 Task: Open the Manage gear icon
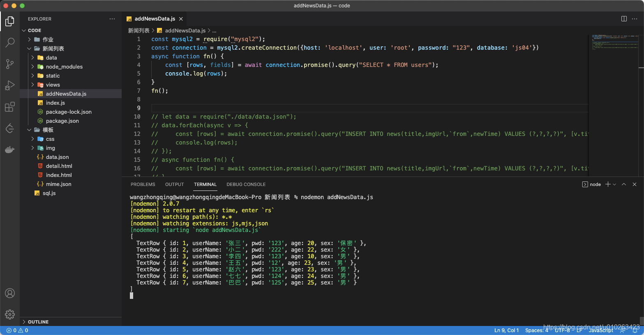point(10,314)
